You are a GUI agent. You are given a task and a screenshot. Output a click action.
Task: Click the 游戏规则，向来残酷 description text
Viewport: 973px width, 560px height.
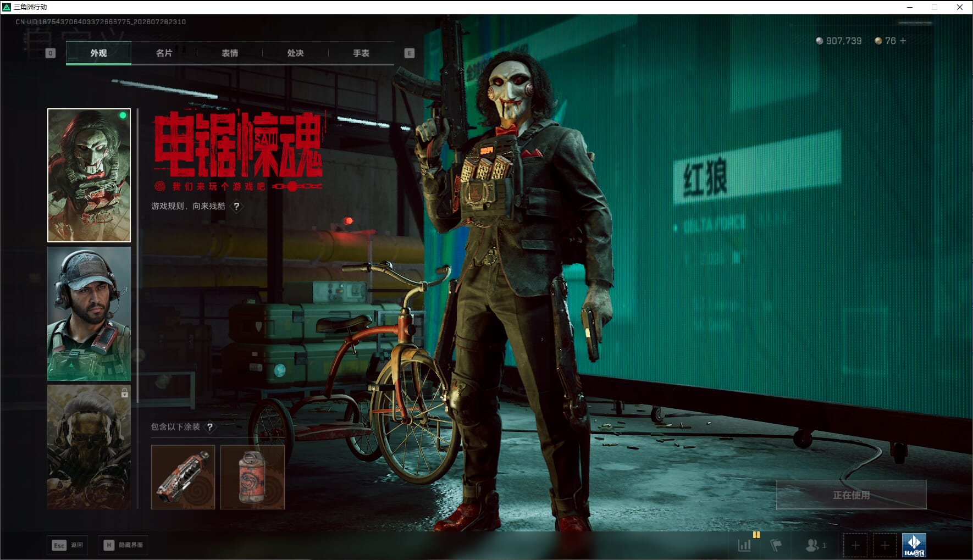tap(188, 206)
